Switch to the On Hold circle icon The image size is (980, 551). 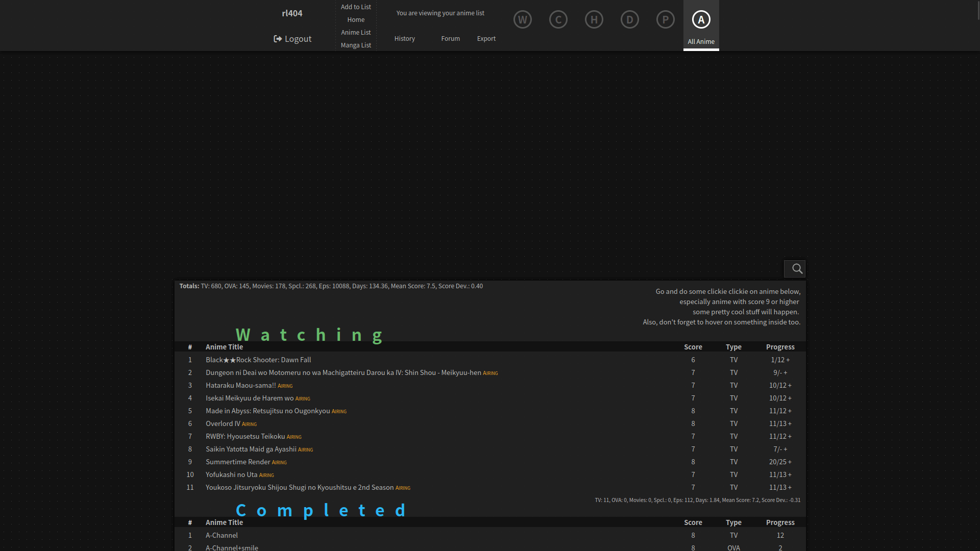594,20
